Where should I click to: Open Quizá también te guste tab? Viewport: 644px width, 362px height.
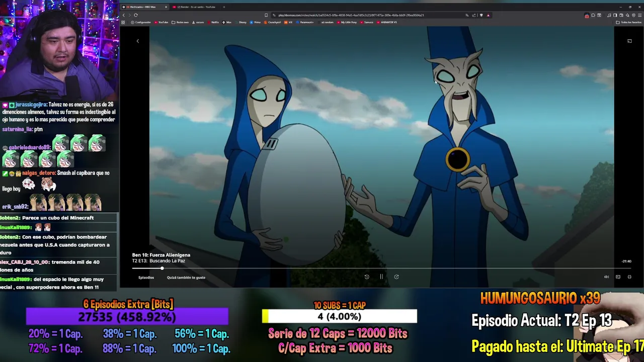186,278
